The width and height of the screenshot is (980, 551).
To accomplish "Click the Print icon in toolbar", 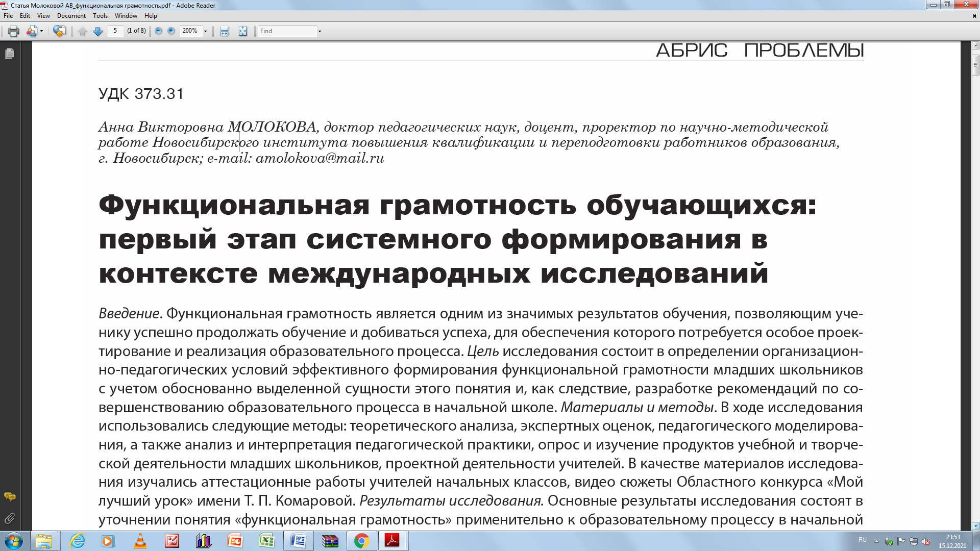I will pyautogui.click(x=14, y=31).
